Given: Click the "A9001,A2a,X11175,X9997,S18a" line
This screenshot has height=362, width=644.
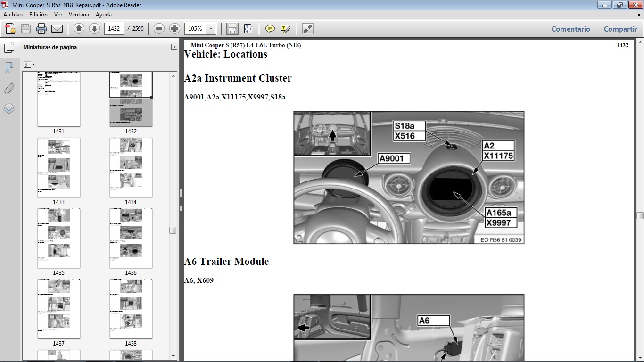Looking at the screenshot, I should (x=235, y=97).
